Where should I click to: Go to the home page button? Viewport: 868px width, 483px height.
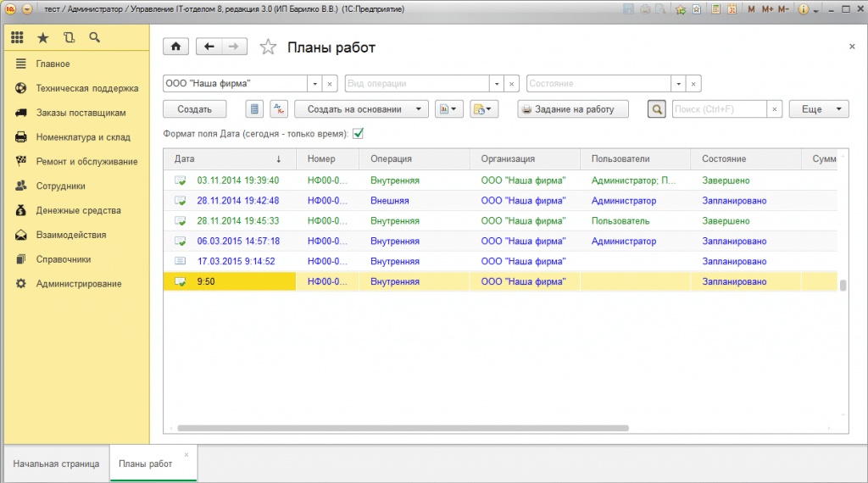pyautogui.click(x=176, y=47)
